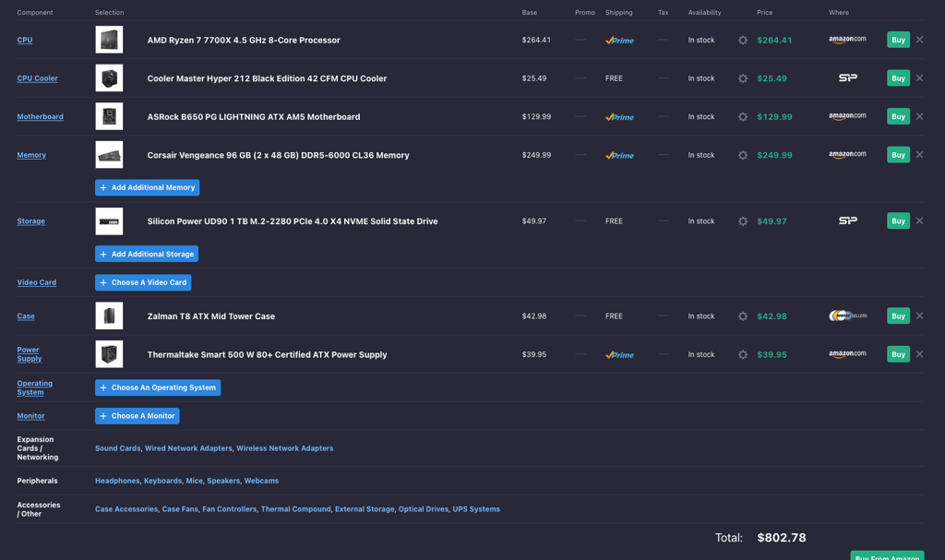Click Amazon logo in Motherboard row
The width and height of the screenshot is (945, 560).
pyautogui.click(x=847, y=115)
